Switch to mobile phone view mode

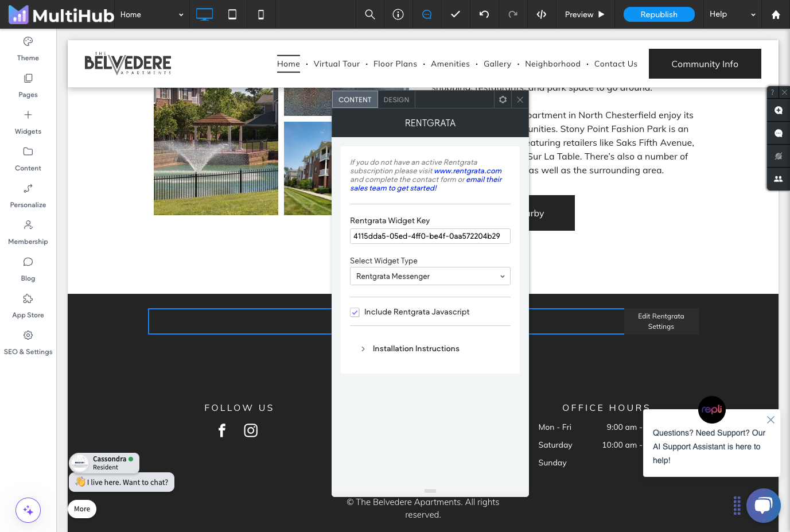[261, 14]
